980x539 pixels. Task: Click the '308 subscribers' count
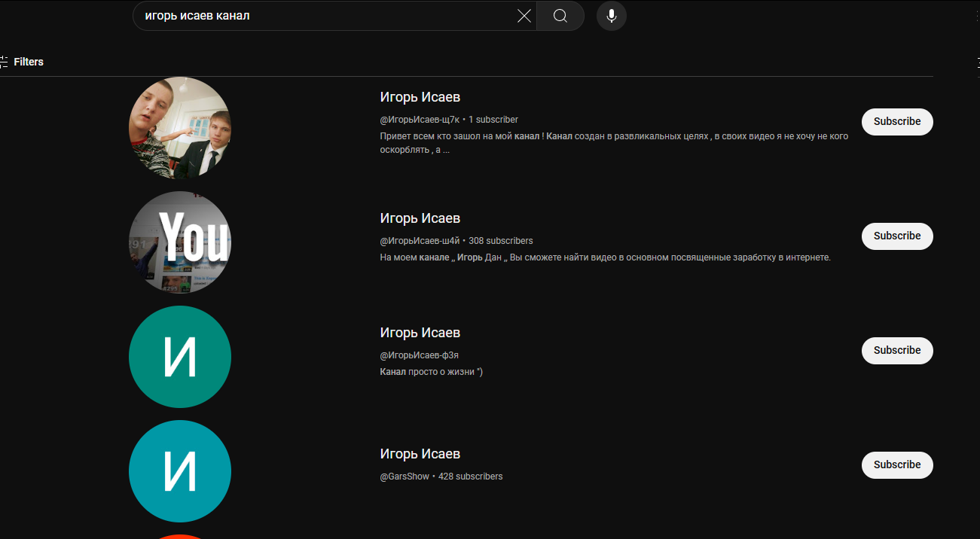click(501, 241)
